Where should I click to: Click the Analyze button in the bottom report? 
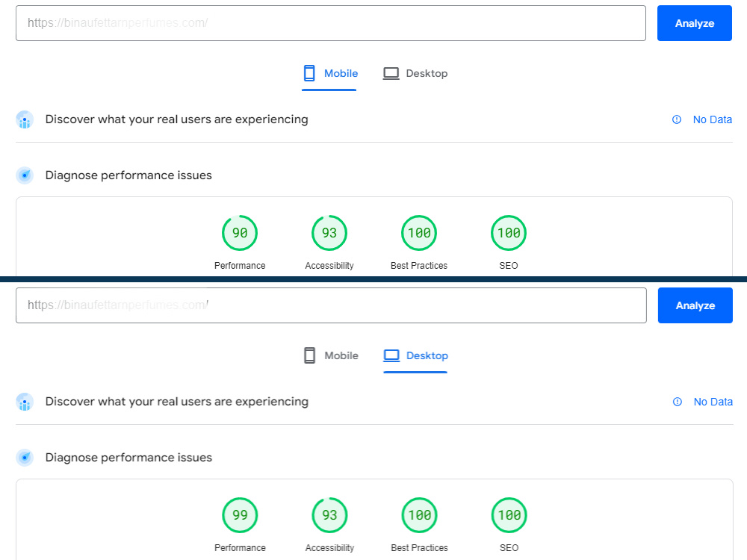coord(695,305)
